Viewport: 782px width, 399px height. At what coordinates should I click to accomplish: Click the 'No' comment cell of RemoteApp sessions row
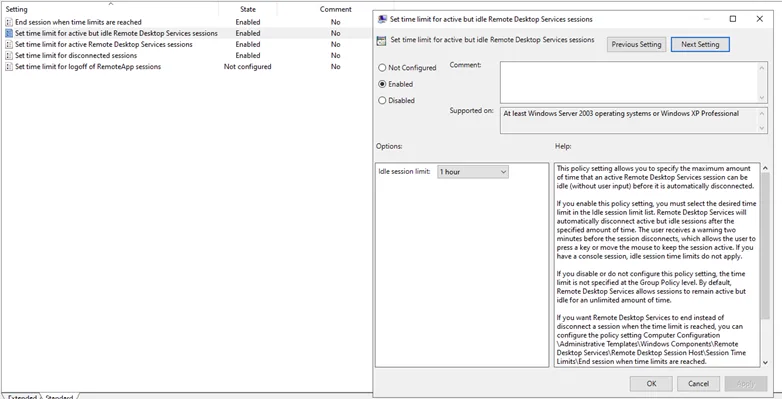(336, 67)
